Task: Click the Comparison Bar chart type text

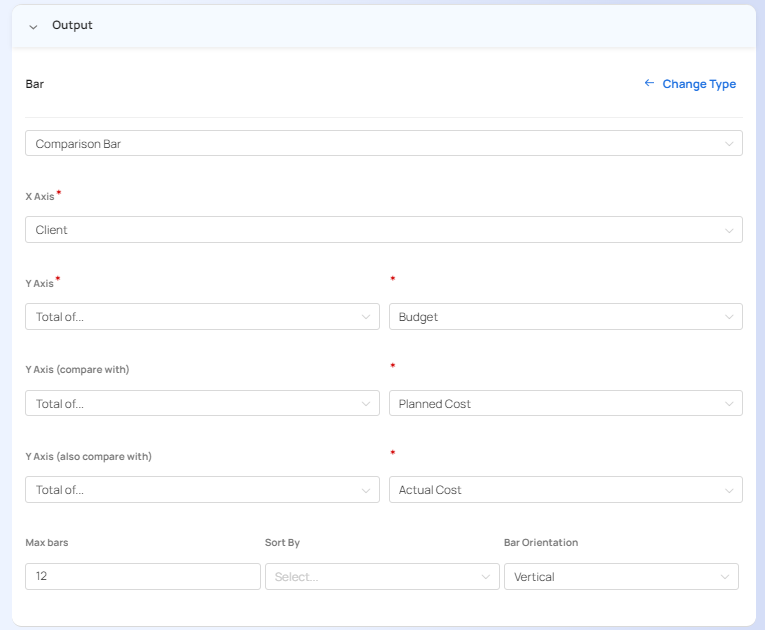Action: (x=78, y=144)
